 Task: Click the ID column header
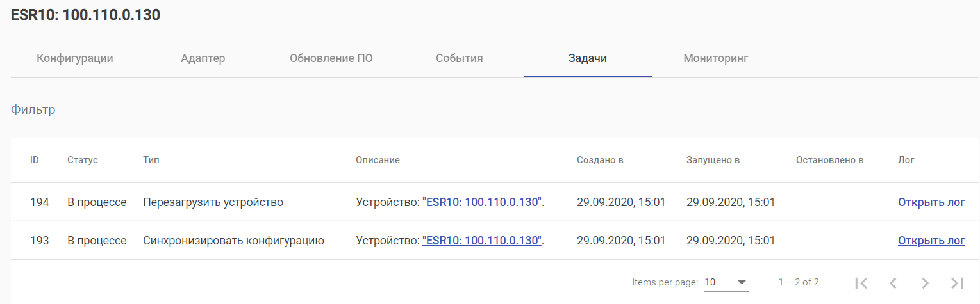coord(35,160)
